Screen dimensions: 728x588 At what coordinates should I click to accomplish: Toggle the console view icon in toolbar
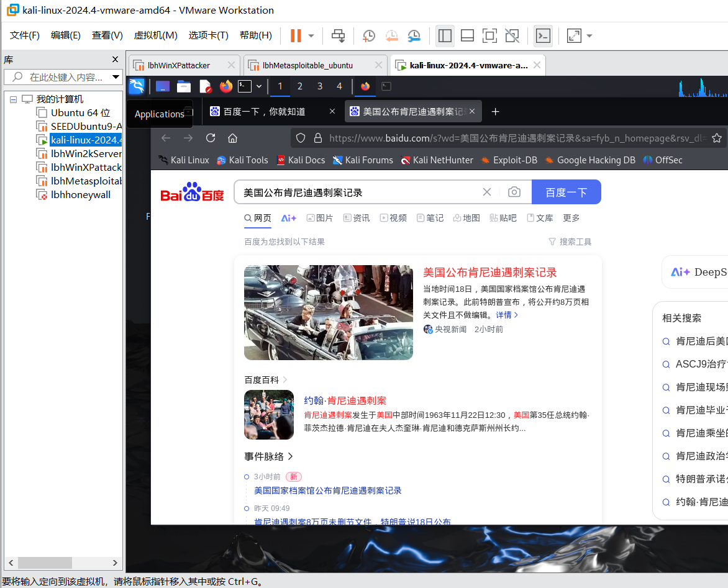click(x=544, y=36)
